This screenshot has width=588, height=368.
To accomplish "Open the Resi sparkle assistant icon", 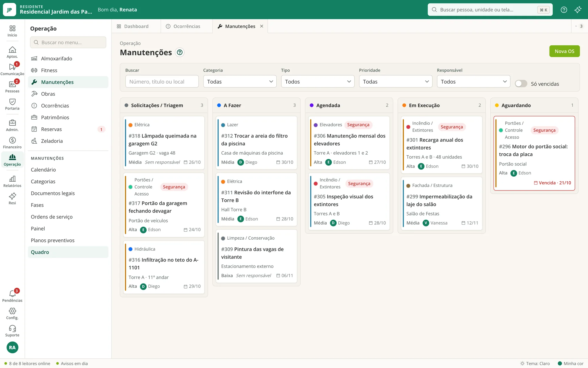I will tap(12, 199).
